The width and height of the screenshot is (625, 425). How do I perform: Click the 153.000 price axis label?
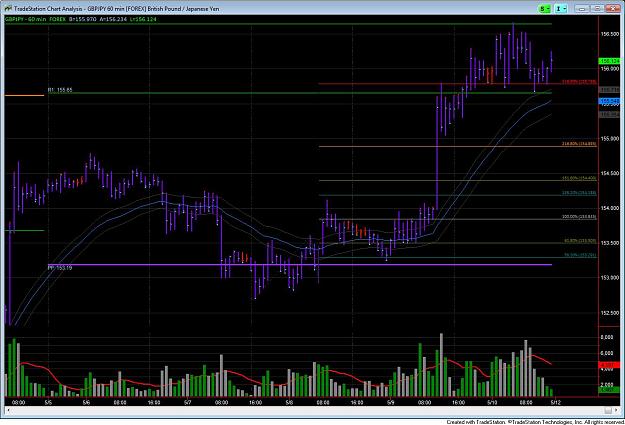pyautogui.click(x=609, y=278)
